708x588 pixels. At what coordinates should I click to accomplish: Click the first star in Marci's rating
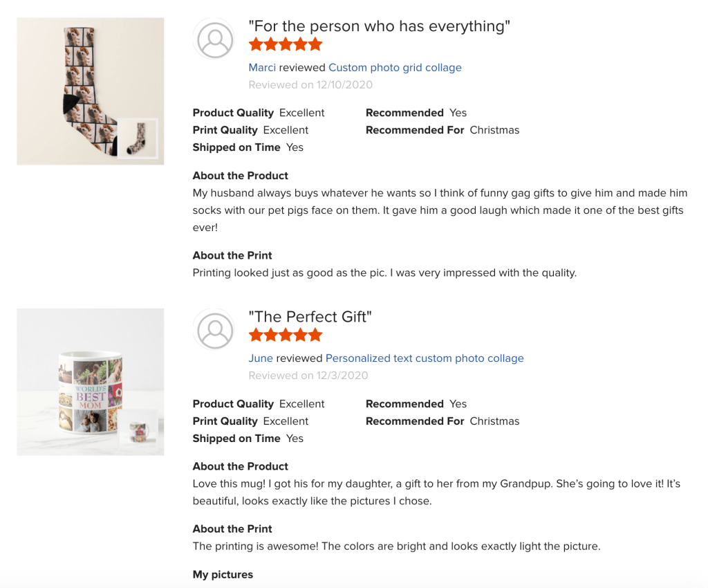[x=256, y=45]
